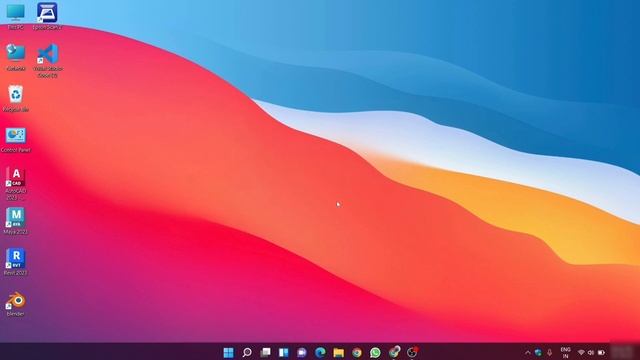Select the Maya 2023 shortcut
Viewport: 640px width, 360px height.
(x=16, y=221)
